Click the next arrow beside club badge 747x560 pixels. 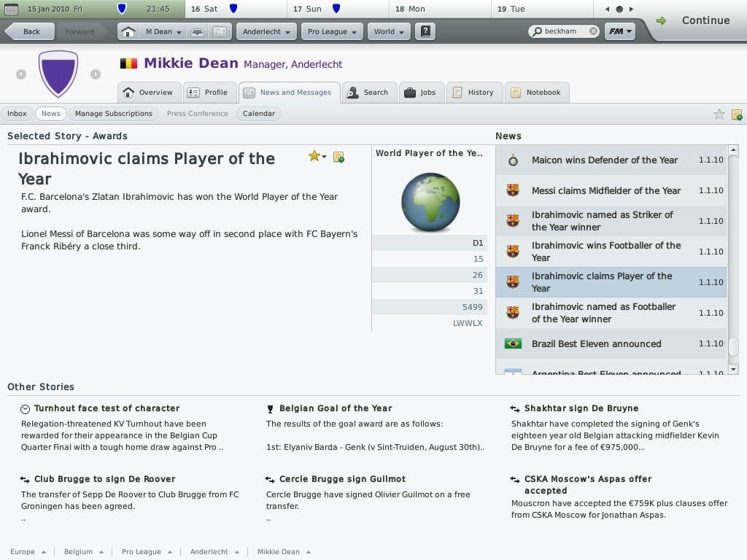(95, 74)
